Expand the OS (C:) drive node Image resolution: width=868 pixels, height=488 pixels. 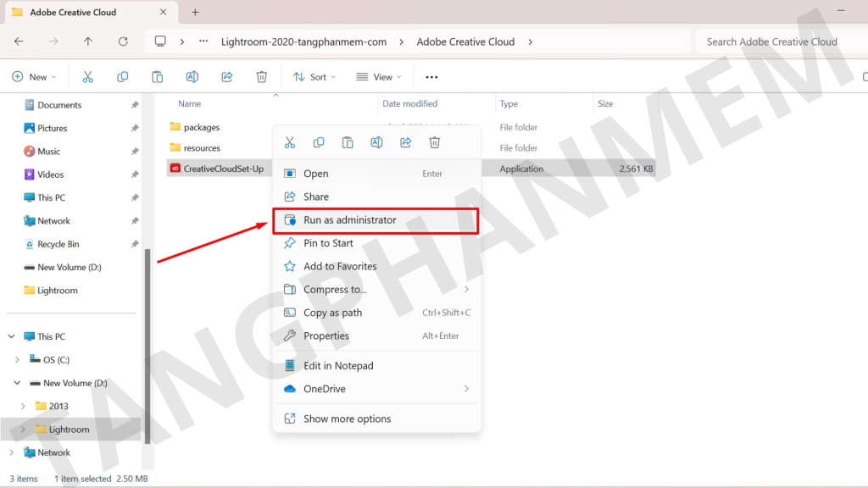(17, 359)
